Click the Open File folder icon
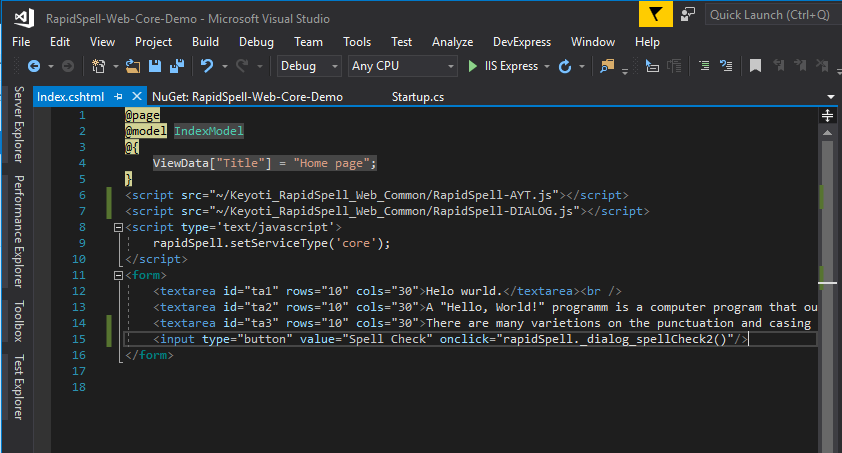Screen dimensions: 842x453 (x=132, y=67)
